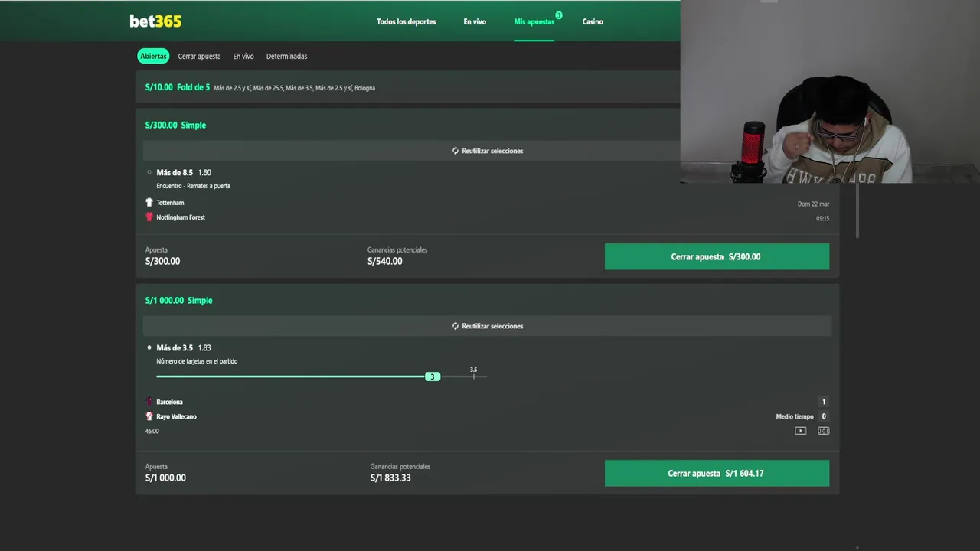Click Encuentro - Remates a puerta label

(x=193, y=186)
